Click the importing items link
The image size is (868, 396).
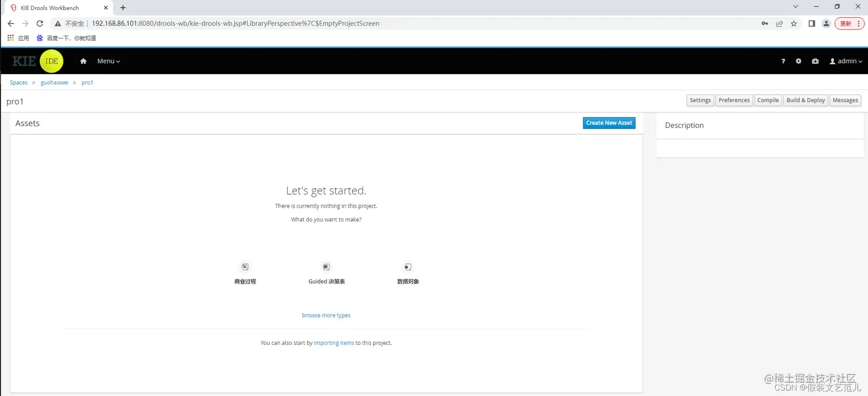[x=334, y=343]
